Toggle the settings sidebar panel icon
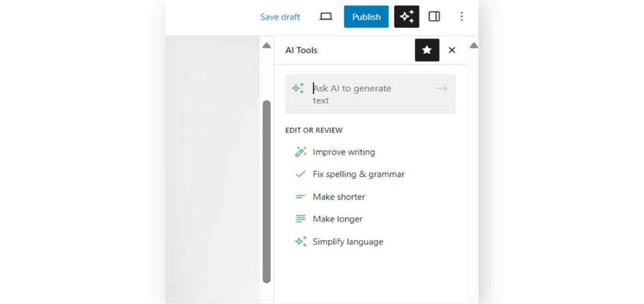The image size is (644, 304). (x=434, y=17)
